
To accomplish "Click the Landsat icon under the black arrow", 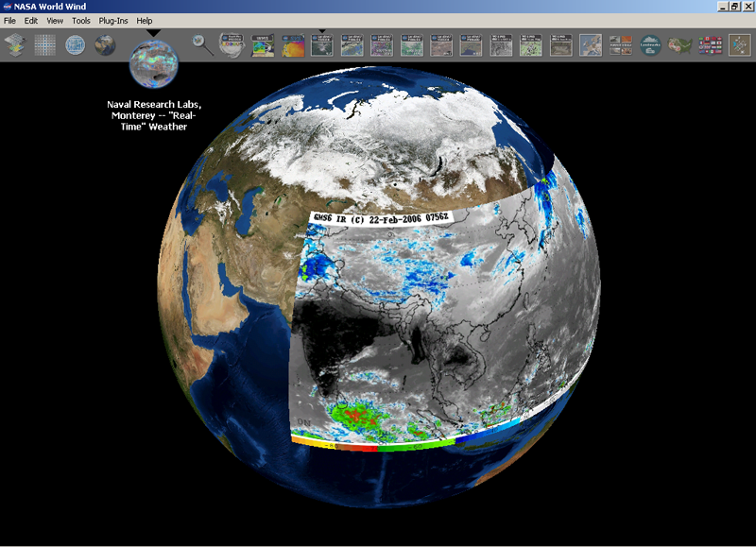I will pyautogui.click(x=322, y=45).
